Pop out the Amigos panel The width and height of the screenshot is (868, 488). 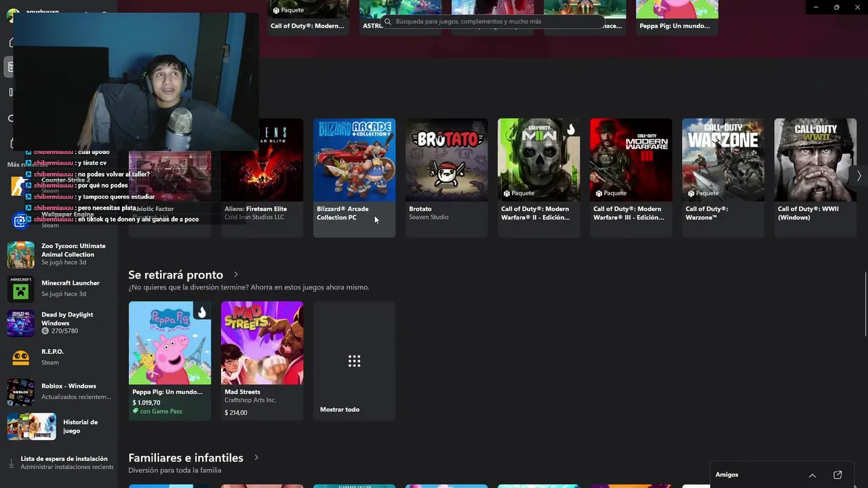pos(837,475)
